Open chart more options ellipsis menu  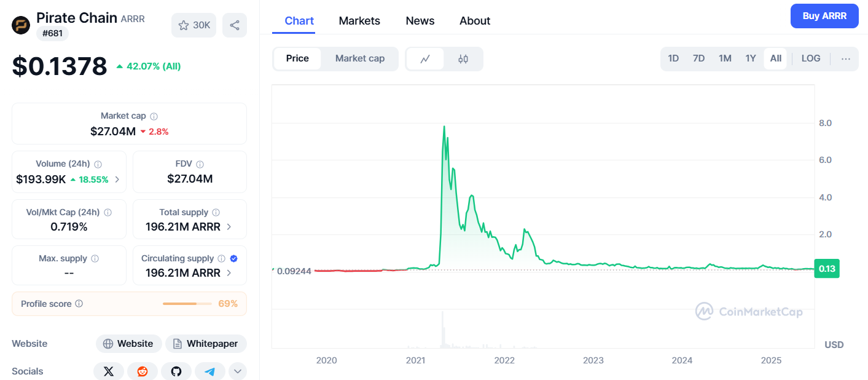846,59
